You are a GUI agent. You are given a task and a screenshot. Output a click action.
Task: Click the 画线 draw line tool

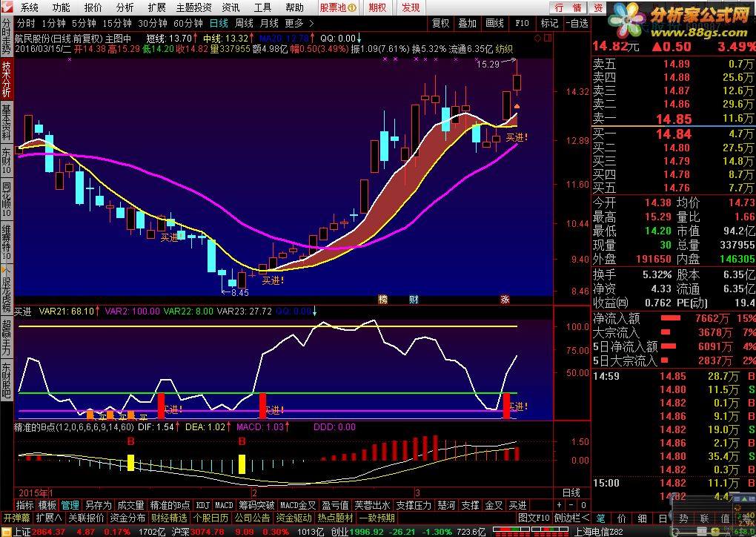point(494,23)
